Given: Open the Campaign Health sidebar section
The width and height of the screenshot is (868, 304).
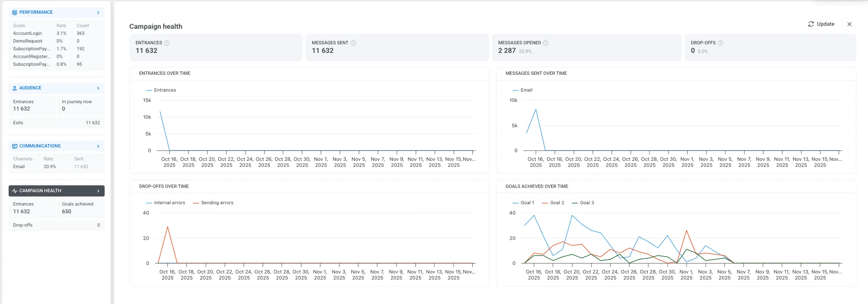Looking at the screenshot, I should pyautogui.click(x=56, y=191).
